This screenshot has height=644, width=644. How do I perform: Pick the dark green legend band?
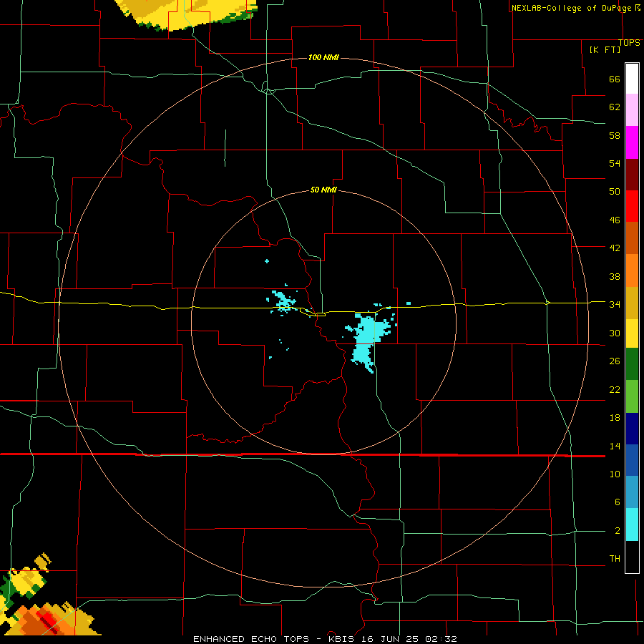pos(632,364)
